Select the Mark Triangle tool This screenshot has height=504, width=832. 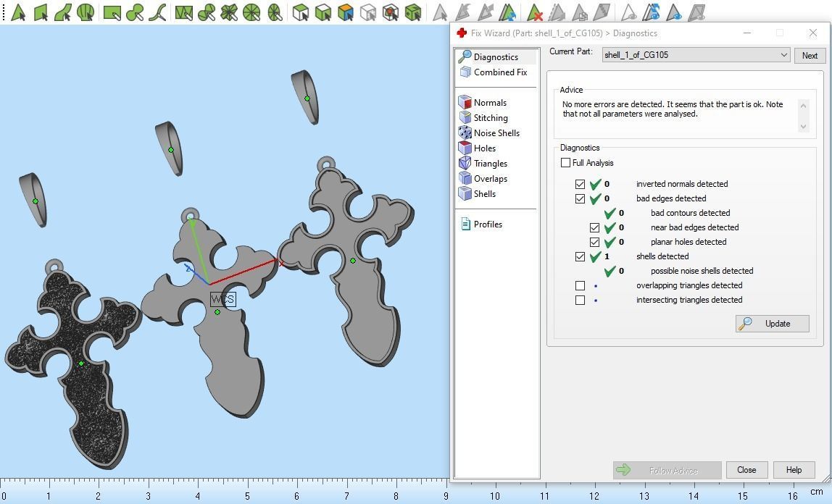point(18,12)
